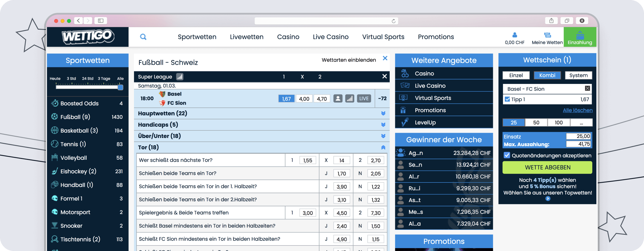The image size is (644, 251).
Task: Toggle Quotenänderungen akzeptieren checkbox
Action: [507, 155]
